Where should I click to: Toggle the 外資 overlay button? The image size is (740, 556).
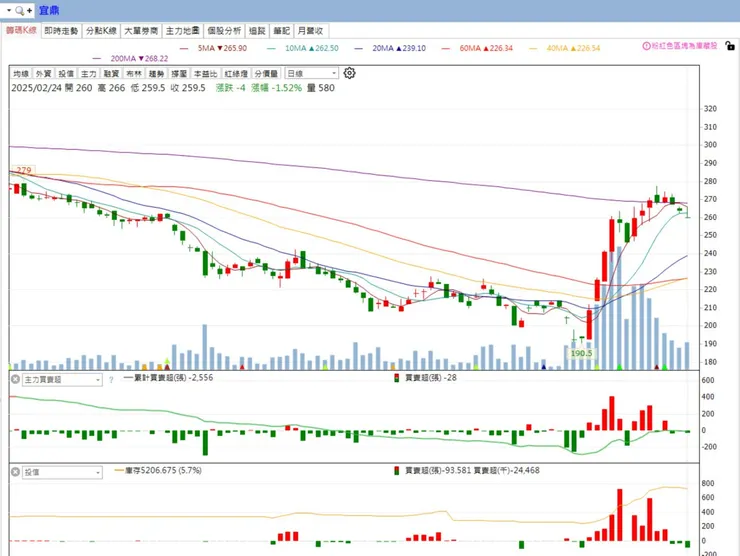(x=43, y=74)
